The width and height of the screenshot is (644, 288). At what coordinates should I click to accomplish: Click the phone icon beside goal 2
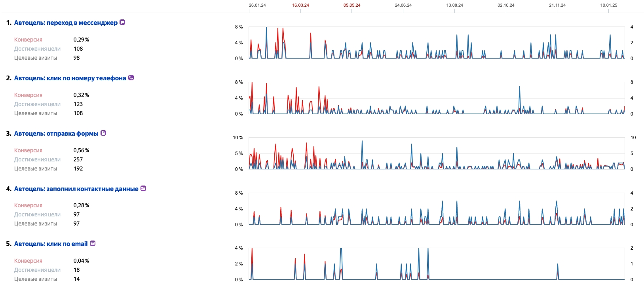(131, 78)
